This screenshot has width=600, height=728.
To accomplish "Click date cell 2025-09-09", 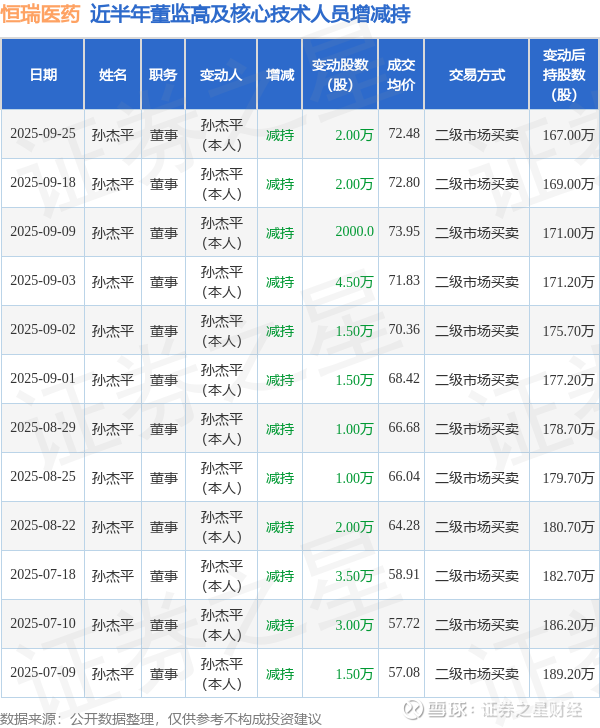I will pos(43,232).
